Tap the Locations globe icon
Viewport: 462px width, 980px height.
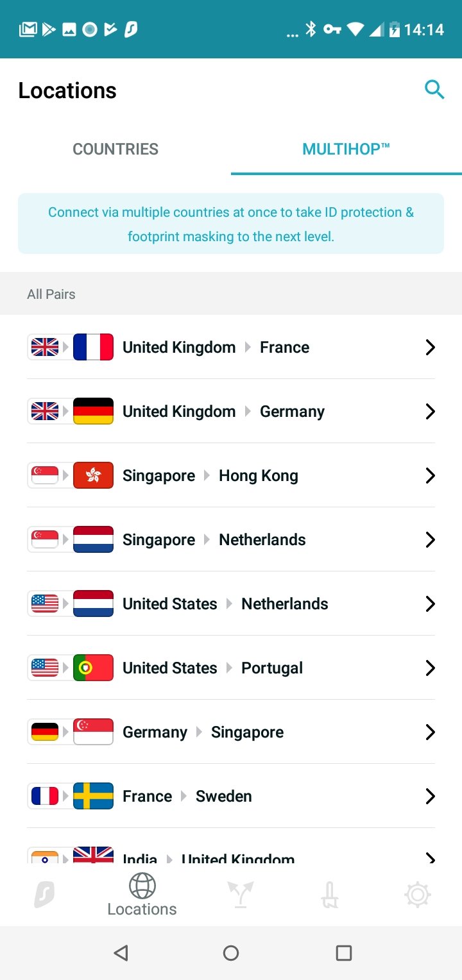tap(142, 887)
